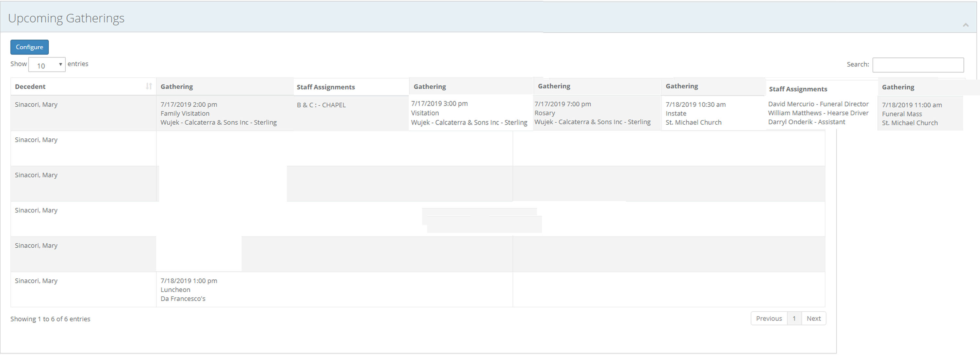Click the first Staff Assignments column header
The height and width of the screenshot is (355, 980).
tap(326, 87)
